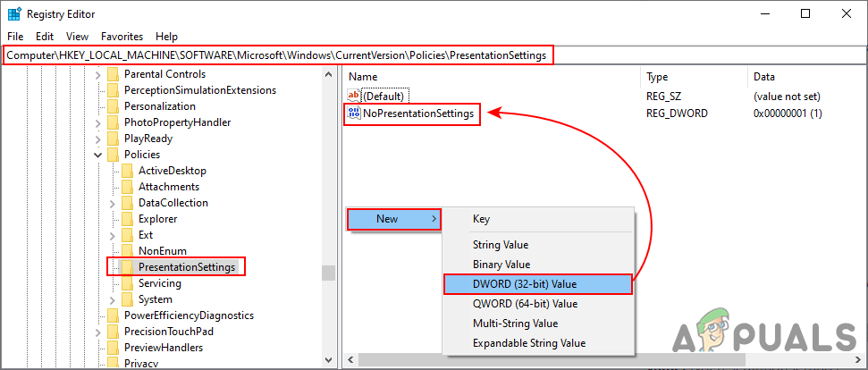Expand the DataCollection key
The width and height of the screenshot is (868, 370).
(112, 203)
